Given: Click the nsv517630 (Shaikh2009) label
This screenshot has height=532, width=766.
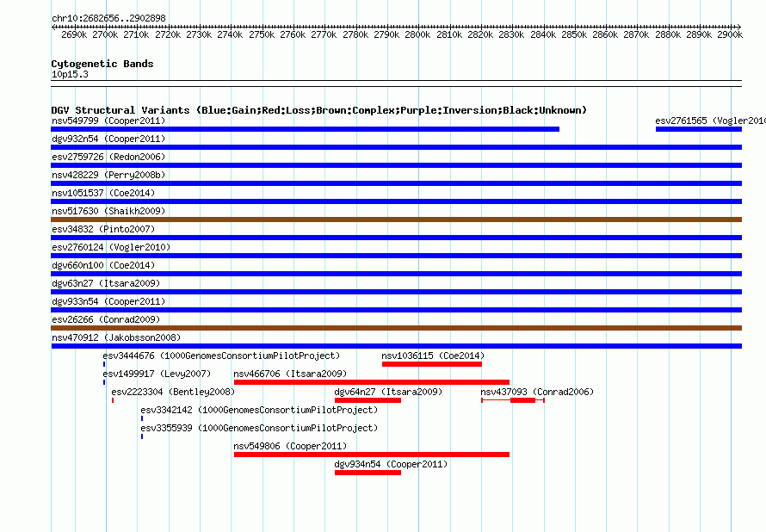Looking at the screenshot, I should tap(108, 211).
